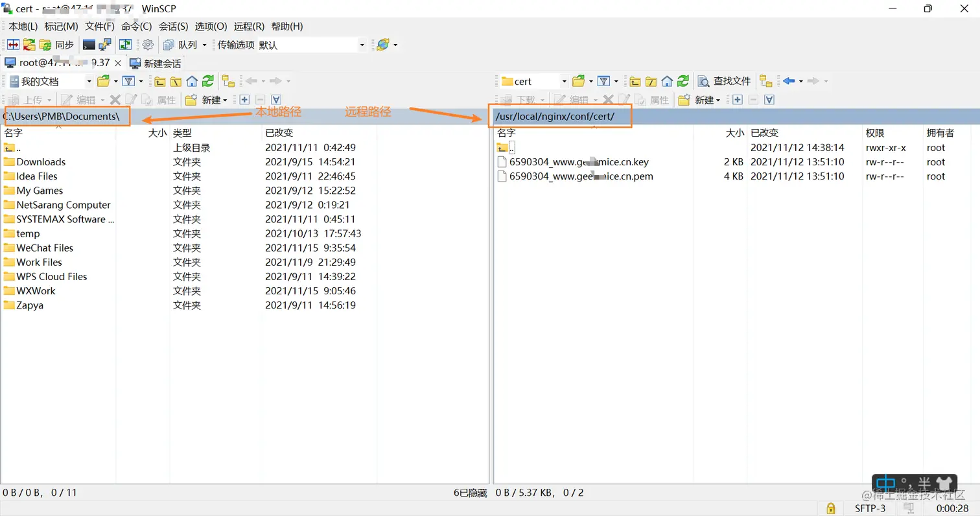Screen dimensions: 980x516
Task: Click the Synchronize icon beside Compare Directories
Action: tap(29, 45)
